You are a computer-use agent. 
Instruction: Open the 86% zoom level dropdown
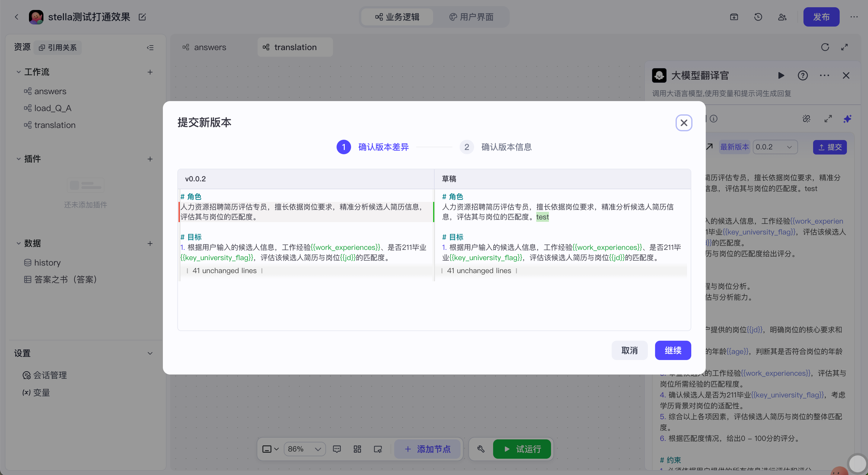pyautogui.click(x=304, y=449)
